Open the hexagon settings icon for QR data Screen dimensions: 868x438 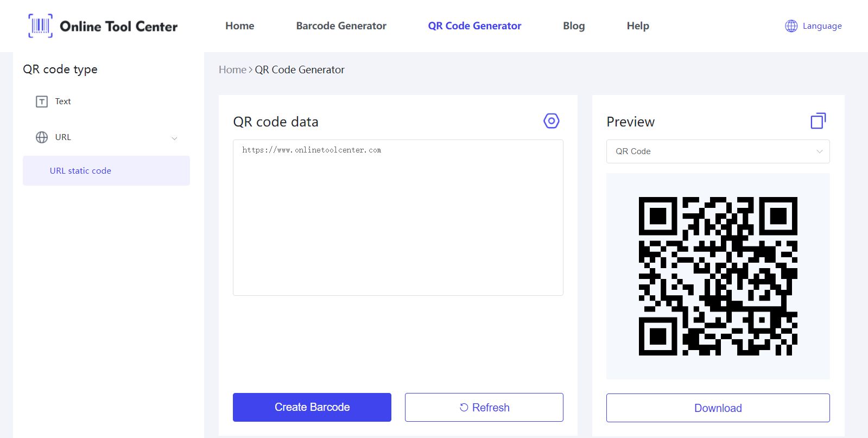551,121
